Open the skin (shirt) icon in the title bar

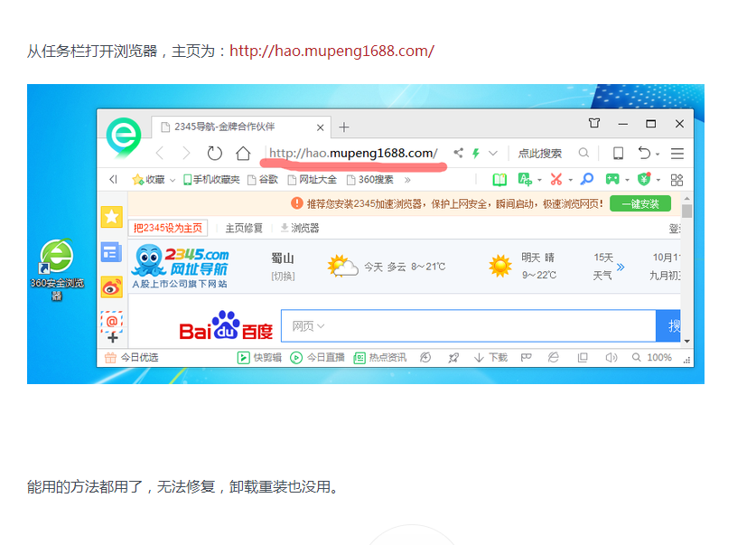point(594,124)
